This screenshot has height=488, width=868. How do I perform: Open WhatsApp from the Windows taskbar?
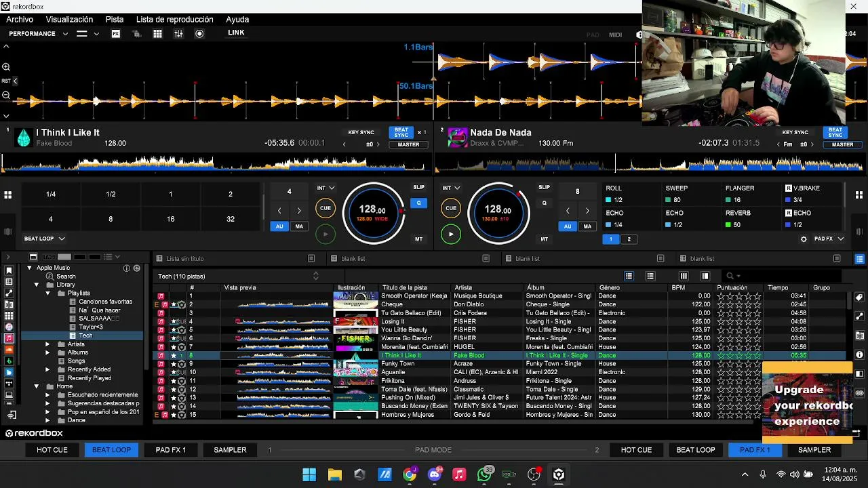point(484,474)
